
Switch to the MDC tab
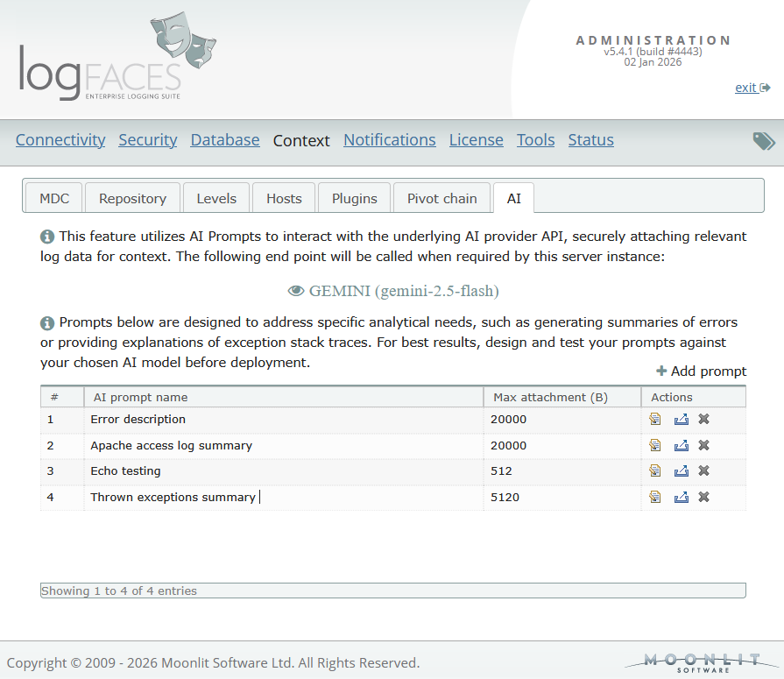(x=53, y=199)
